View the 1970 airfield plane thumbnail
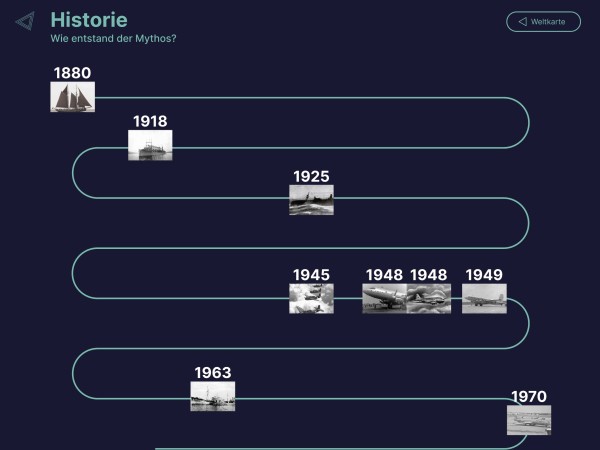 pyautogui.click(x=529, y=420)
